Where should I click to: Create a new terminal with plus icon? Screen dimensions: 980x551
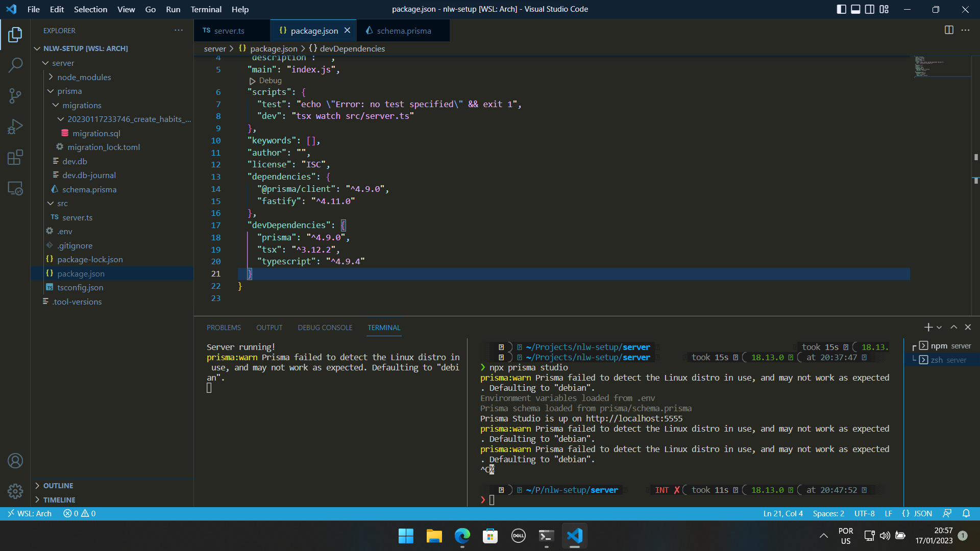928,327
